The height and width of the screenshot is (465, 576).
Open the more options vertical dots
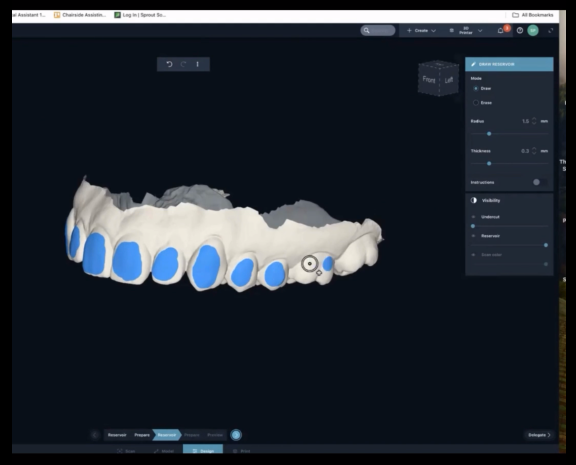coord(198,64)
